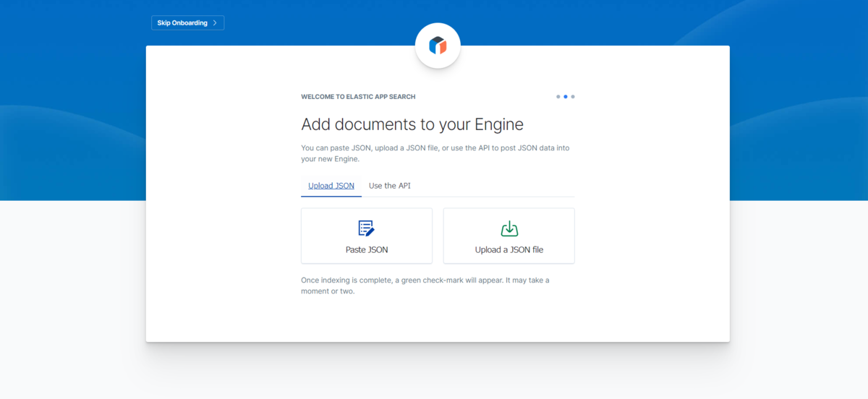Viewport: 868px width, 399px height.
Task: Click the Paste JSON pencil-document icon
Action: 367,228
